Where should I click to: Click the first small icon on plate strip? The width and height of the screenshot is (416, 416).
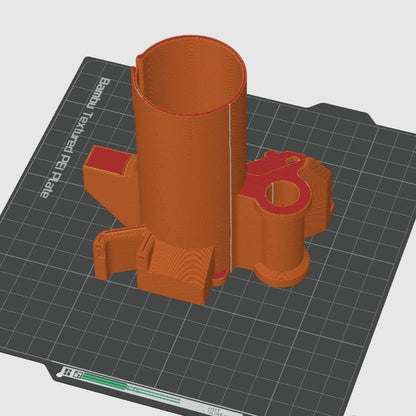coord(67,372)
